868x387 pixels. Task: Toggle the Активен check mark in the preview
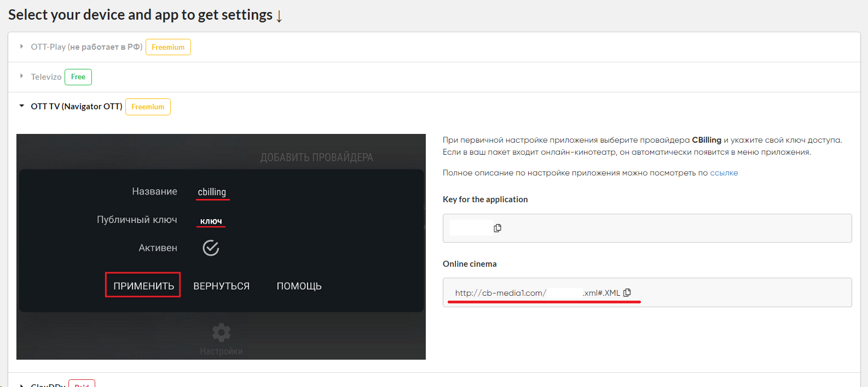pos(211,248)
